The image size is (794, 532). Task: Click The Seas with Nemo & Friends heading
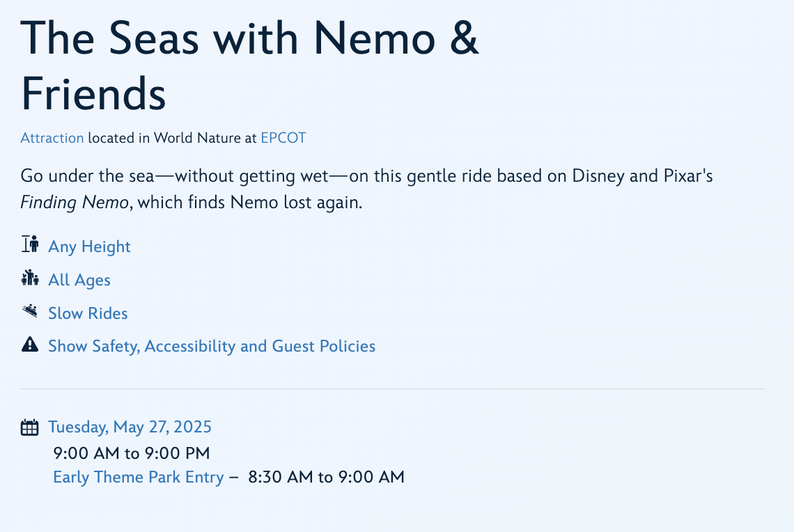249,65
